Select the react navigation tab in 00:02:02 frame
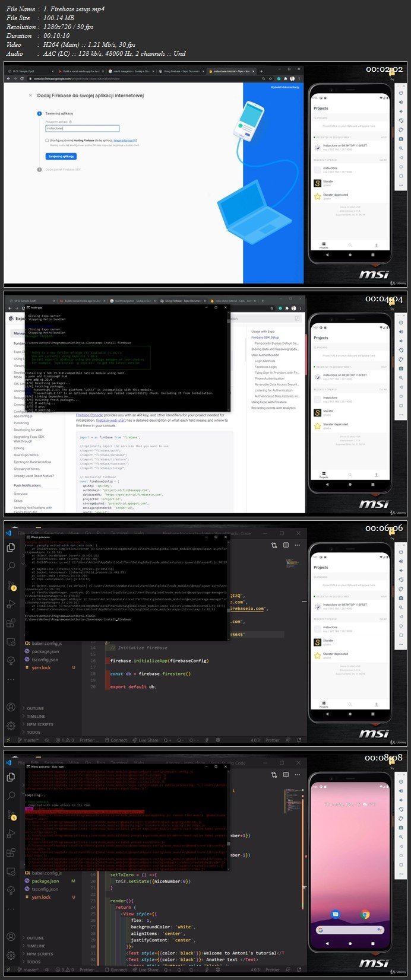This screenshot has width=411, height=980. point(131,71)
